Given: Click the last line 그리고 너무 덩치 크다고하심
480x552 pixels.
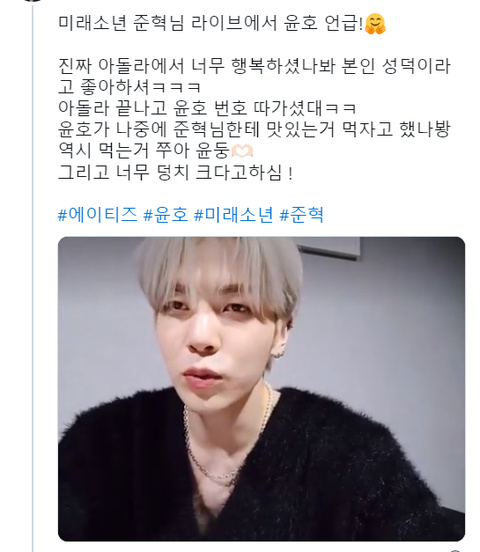Looking at the screenshot, I should pos(175,172).
